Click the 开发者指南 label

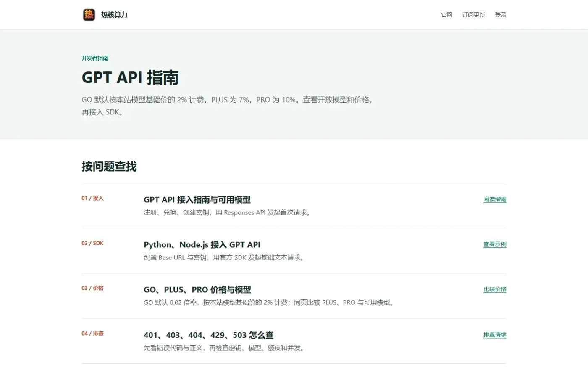click(x=95, y=58)
